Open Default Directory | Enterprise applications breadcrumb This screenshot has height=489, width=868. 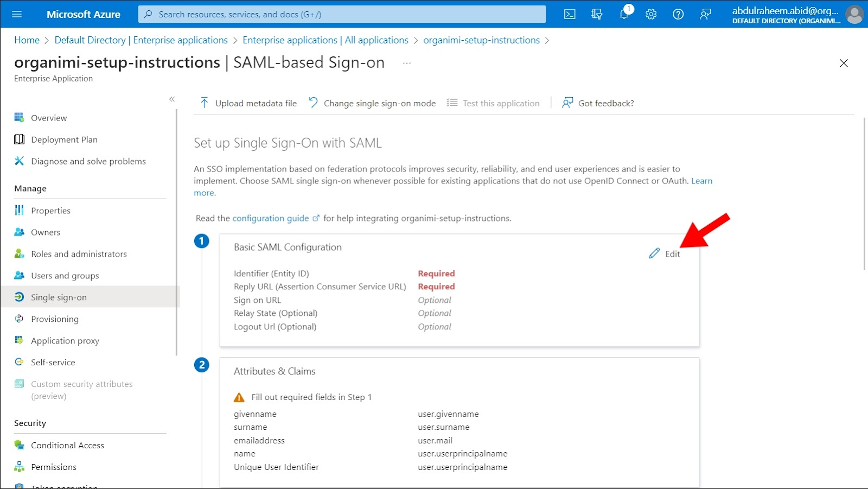click(x=141, y=40)
